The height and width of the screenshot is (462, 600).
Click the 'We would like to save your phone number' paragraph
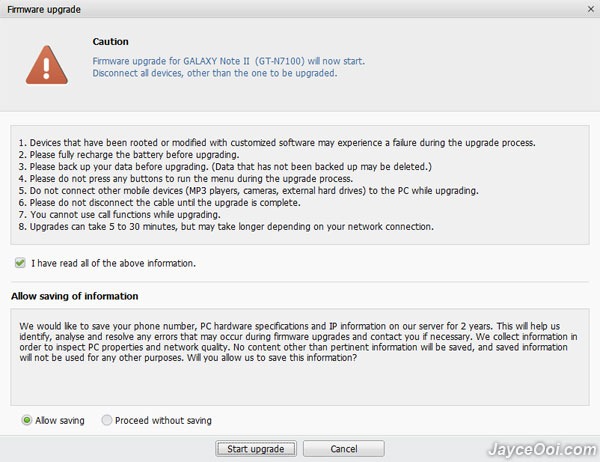coord(298,342)
